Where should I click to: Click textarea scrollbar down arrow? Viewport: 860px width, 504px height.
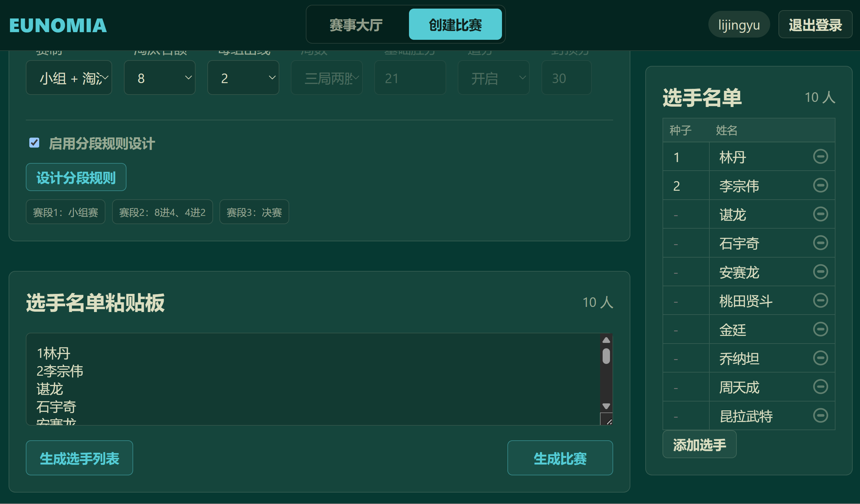point(606,406)
